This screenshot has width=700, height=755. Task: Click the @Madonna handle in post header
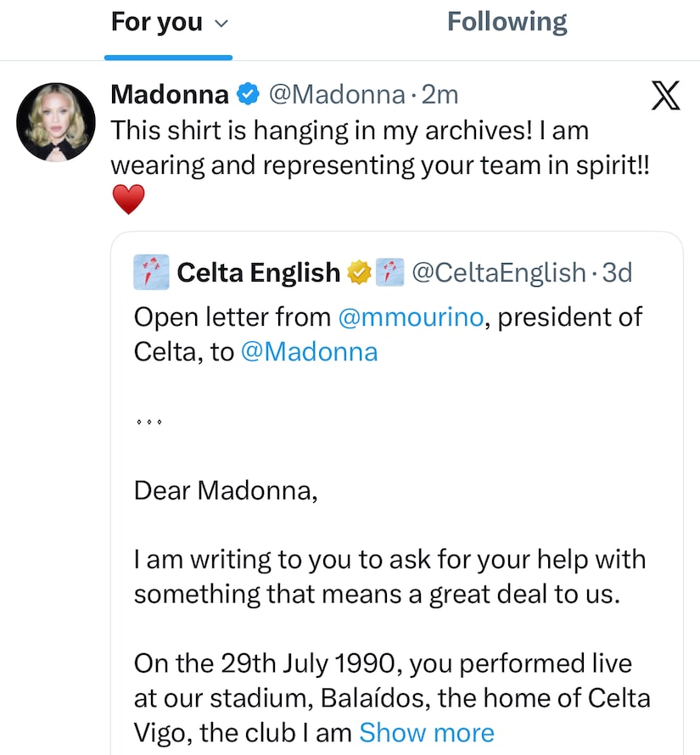pyautogui.click(x=336, y=95)
